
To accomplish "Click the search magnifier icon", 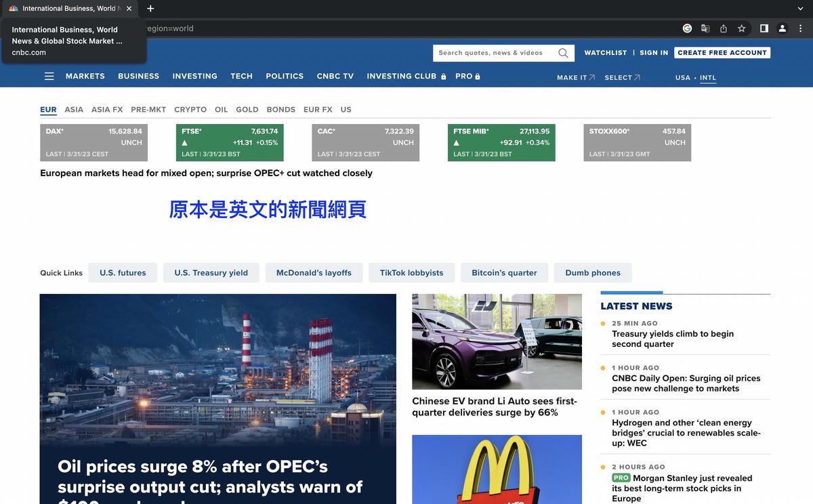I will coord(563,53).
